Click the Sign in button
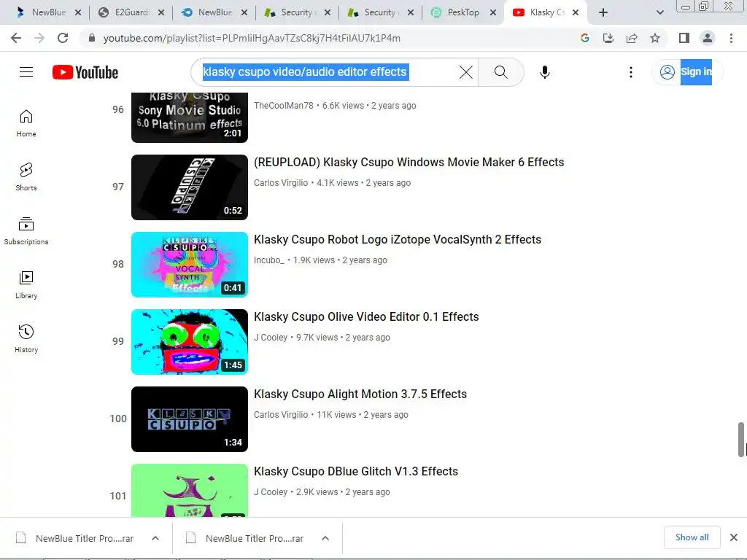 [x=686, y=72]
